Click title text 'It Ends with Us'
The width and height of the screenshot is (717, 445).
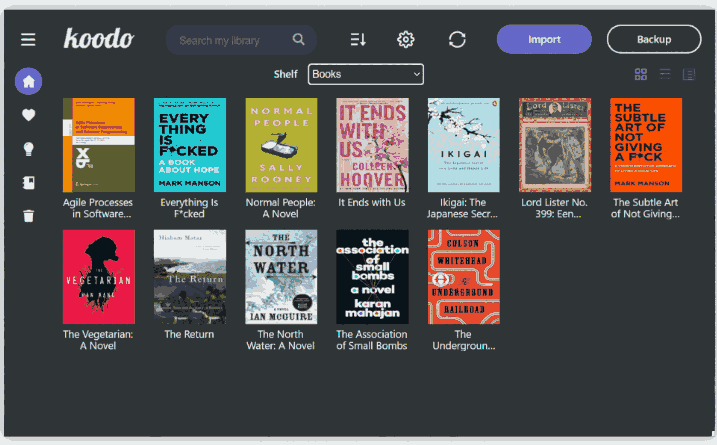[372, 203]
